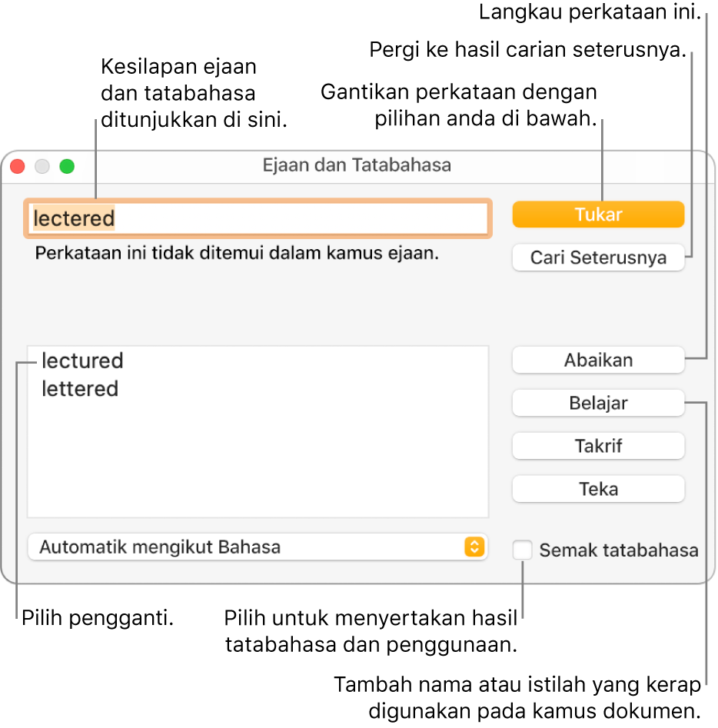Click the orange Tukar button
The width and height of the screenshot is (718, 728).
[x=598, y=214]
